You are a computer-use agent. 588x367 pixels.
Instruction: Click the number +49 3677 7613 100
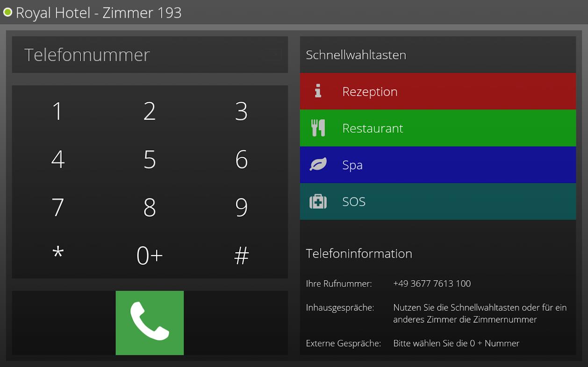432,283
